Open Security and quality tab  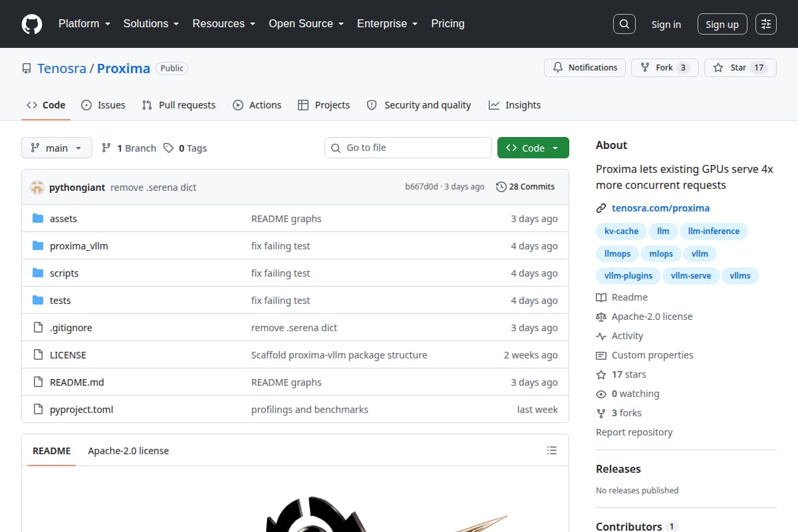pyautogui.click(x=419, y=105)
